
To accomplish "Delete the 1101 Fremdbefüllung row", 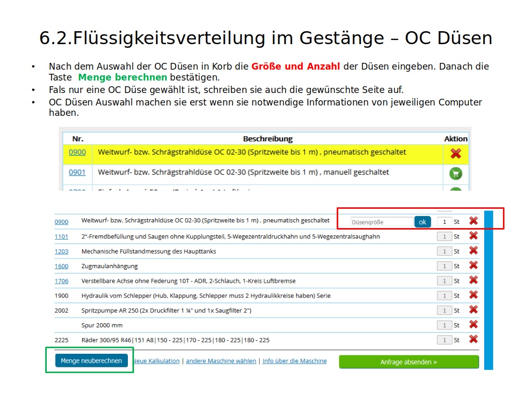I will coord(473,236).
